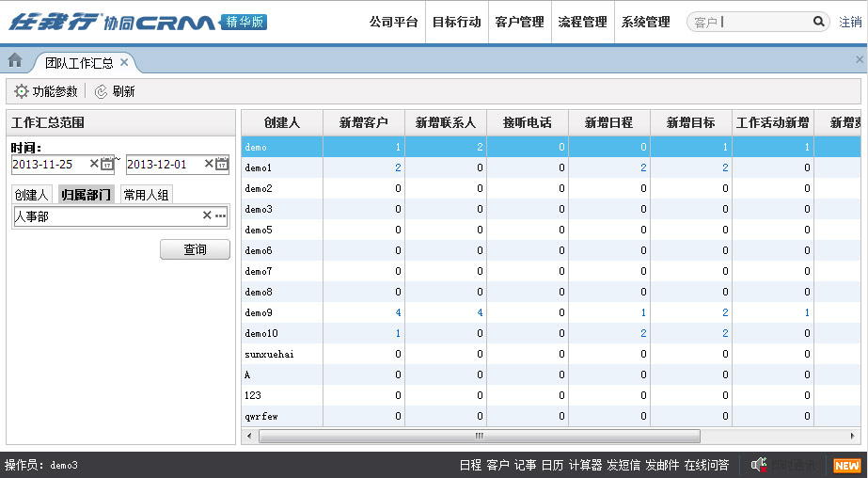
Task: Switch to 创建人 tab
Action: (x=31, y=195)
